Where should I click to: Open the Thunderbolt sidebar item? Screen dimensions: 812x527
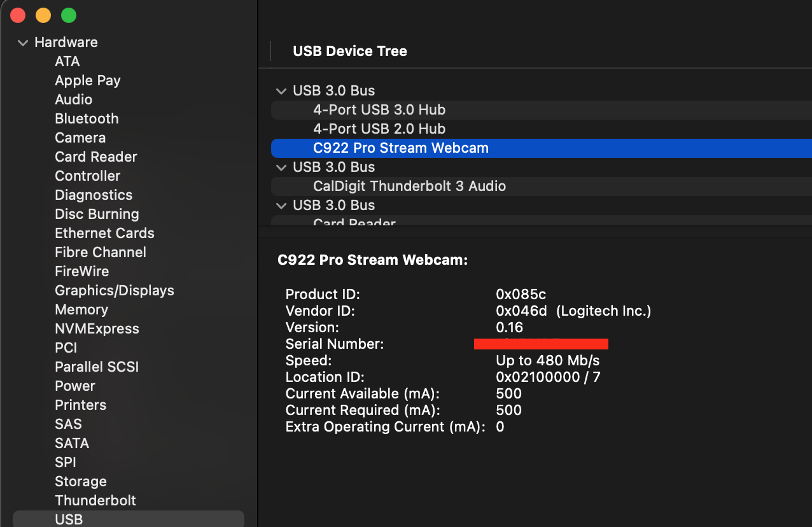point(95,500)
